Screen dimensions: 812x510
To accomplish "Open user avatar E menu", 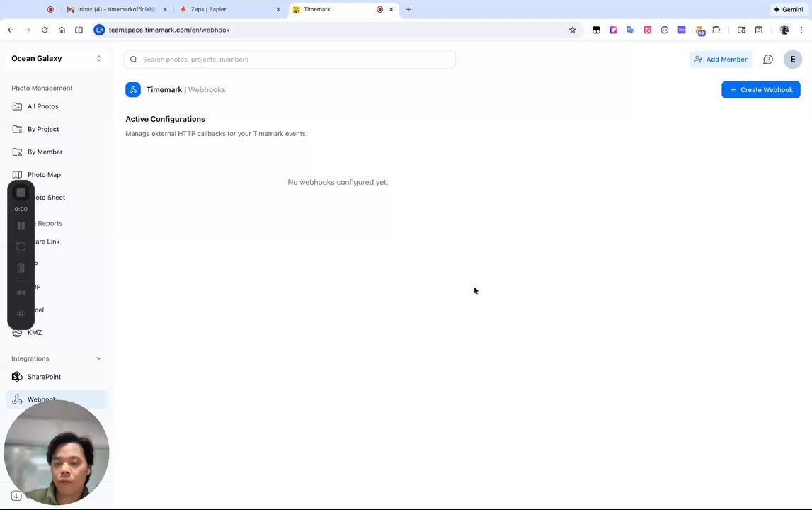I will point(792,59).
